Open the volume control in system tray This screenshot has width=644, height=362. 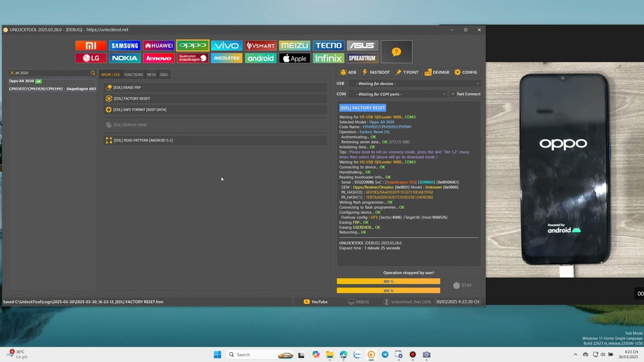coord(603,354)
